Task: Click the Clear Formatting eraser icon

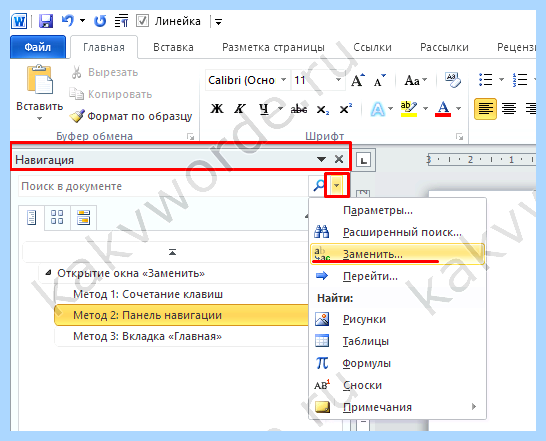Action: click(453, 80)
